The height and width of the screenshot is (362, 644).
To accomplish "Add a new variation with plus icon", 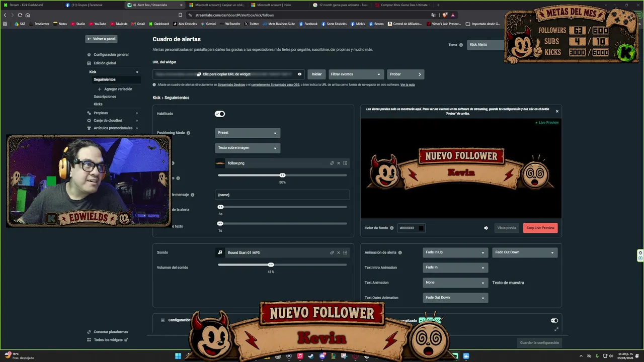I will (100, 89).
